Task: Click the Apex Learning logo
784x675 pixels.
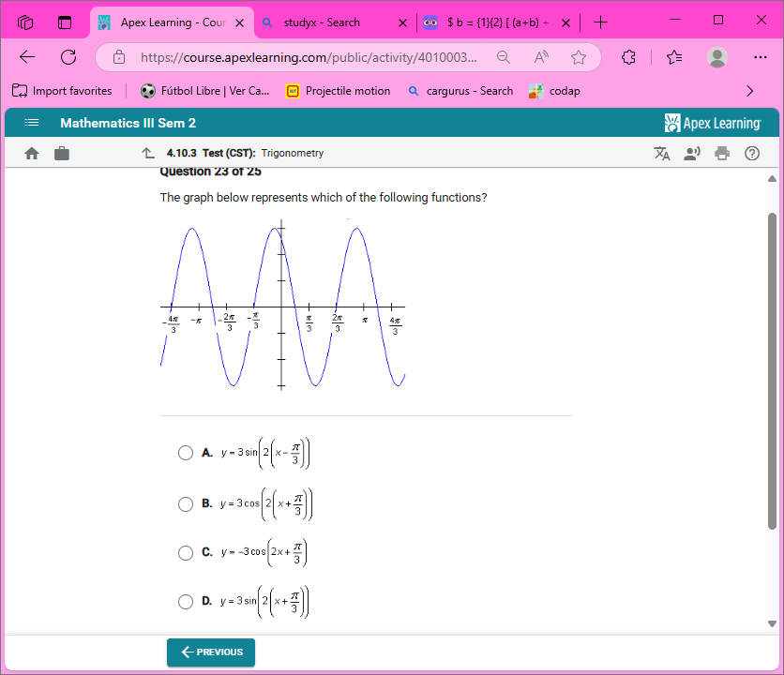Action: (x=714, y=122)
